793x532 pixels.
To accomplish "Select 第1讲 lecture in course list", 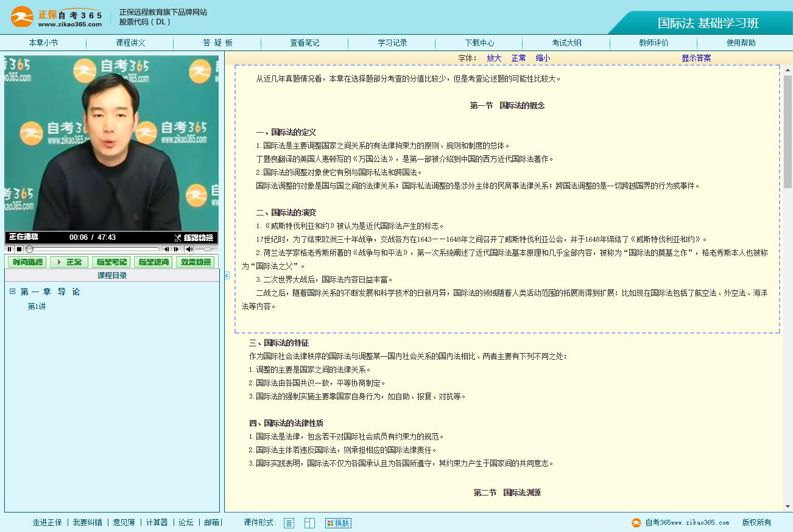I will tap(37, 306).
